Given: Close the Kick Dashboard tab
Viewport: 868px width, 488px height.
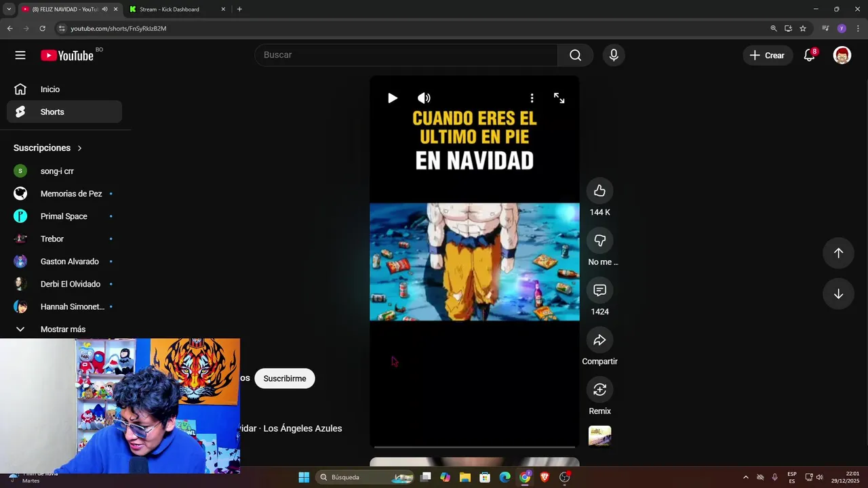Looking at the screenshot, I should pos(223,9).
